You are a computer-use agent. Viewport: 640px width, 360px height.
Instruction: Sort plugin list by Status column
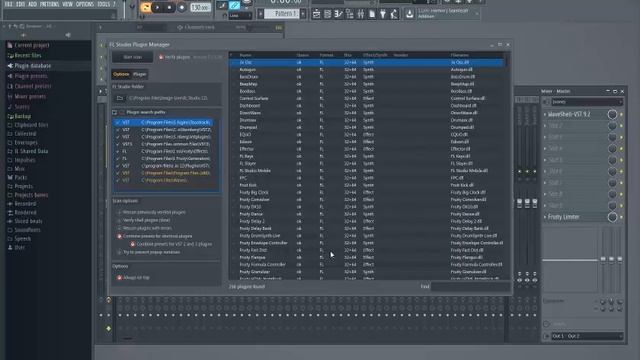click(302, 55)
